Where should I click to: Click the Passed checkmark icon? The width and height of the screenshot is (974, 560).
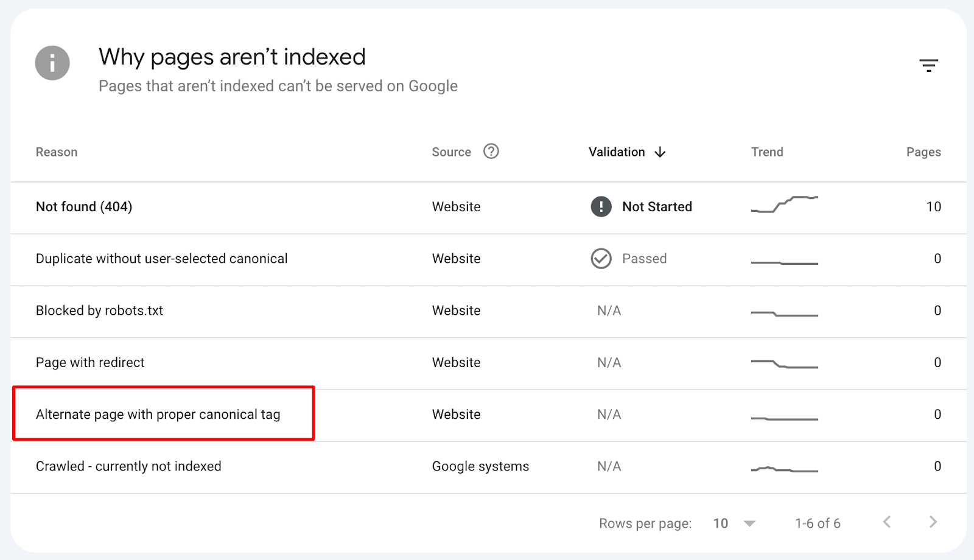(x=601, y=258)
